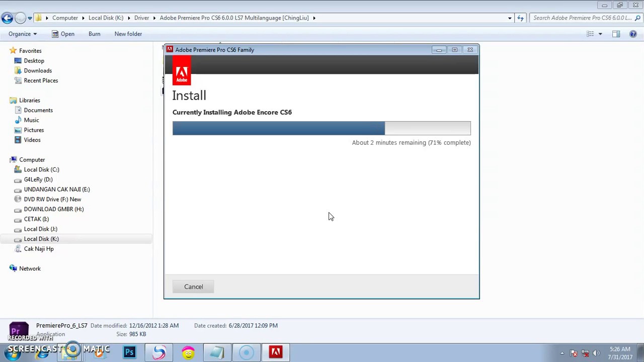Open CETAK (I:) drive
Screen dimensions: 644x362
[x=36, y=219]
